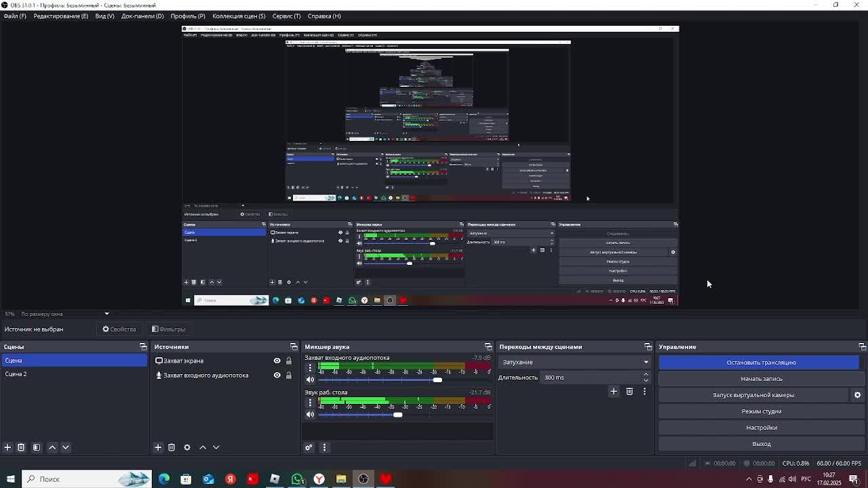This screenshot has width=868, height=488.
Task: Open the Коллекция сцен menu
Action: [x=239, y=16]
